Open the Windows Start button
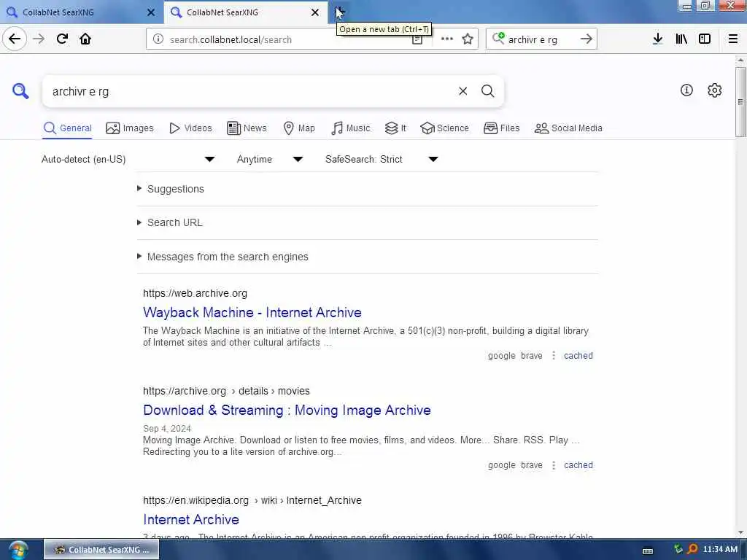The height and width of the screenshot is (560, 747). click(x=18, y=550)
